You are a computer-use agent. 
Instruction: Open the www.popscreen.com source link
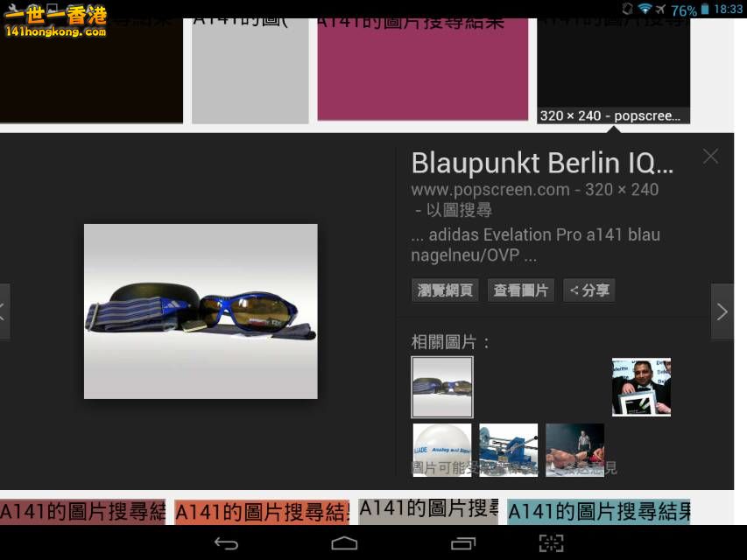coord(490,190)
